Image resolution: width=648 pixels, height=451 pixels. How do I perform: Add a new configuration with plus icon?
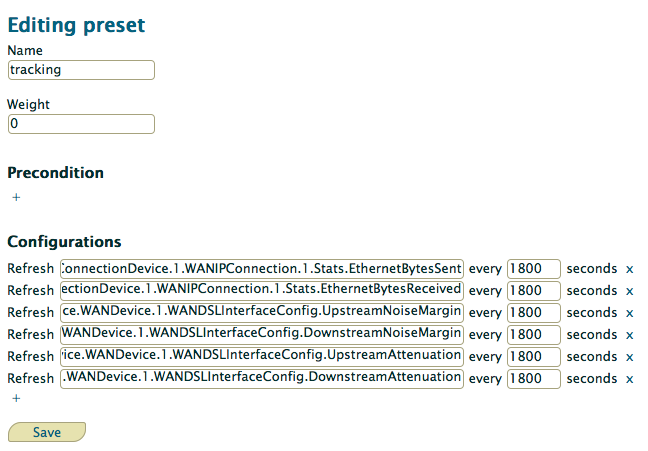pos(16,398)
